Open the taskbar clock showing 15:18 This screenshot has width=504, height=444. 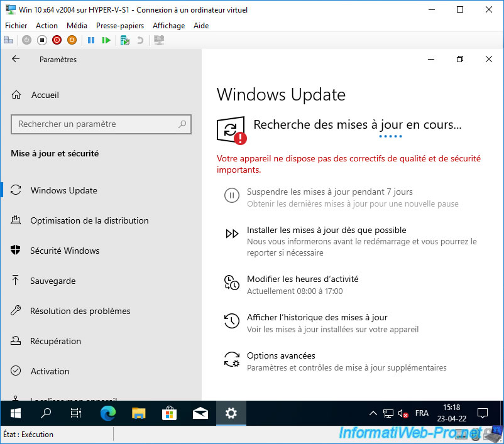tap(452, 413)
